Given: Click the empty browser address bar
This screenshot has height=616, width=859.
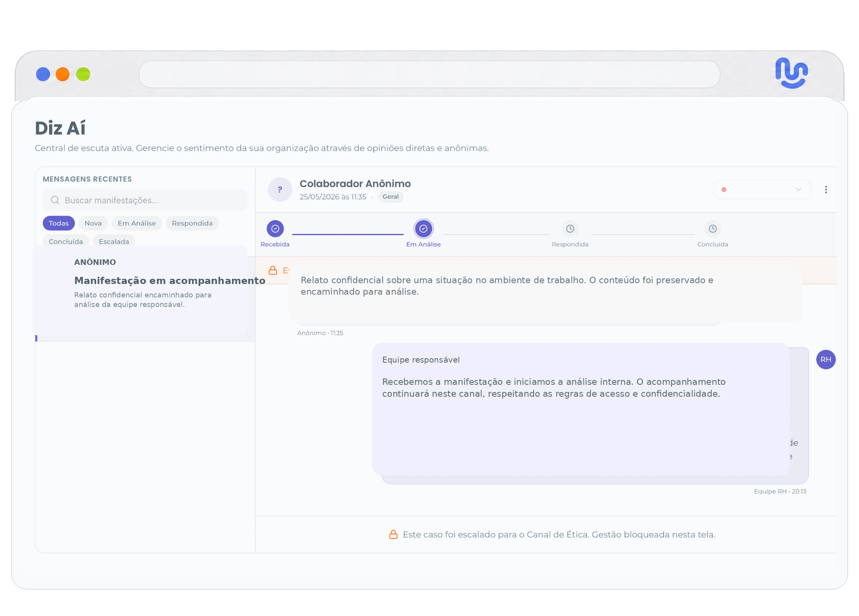Looking at the screenshot, I should (429, 75).
